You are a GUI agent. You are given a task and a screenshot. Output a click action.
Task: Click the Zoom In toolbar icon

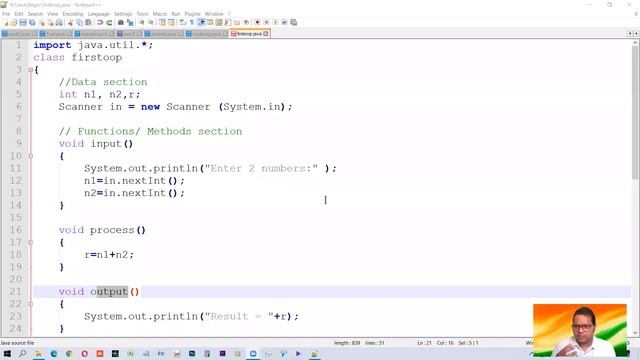click(141, 22)
